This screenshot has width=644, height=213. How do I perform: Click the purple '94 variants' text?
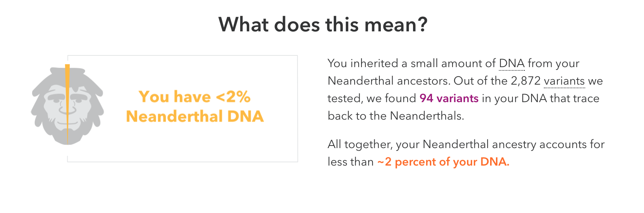pos(449,98)
